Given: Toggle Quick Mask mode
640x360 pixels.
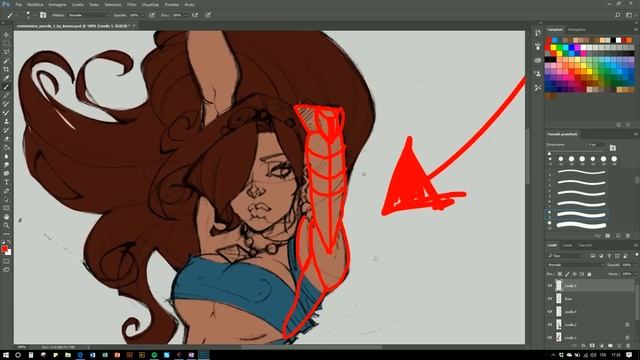Looking at the screenshot, I should [x=6, y=261].
